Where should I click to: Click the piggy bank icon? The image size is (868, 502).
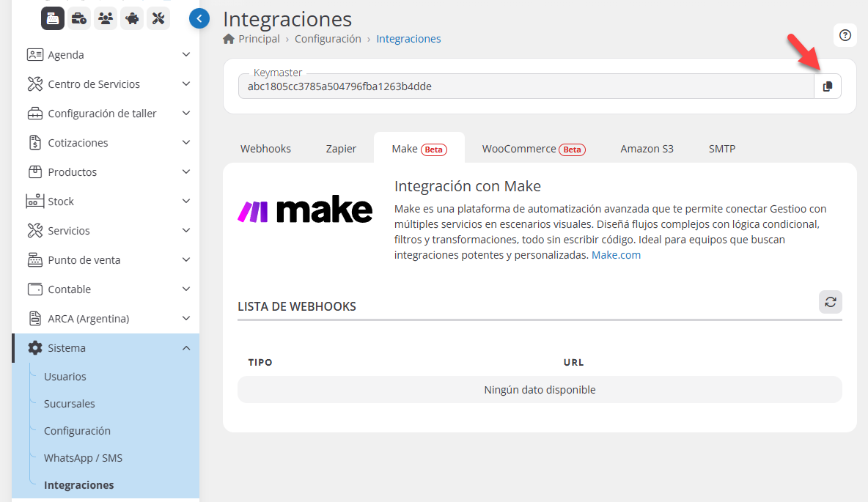coord(132,19)
